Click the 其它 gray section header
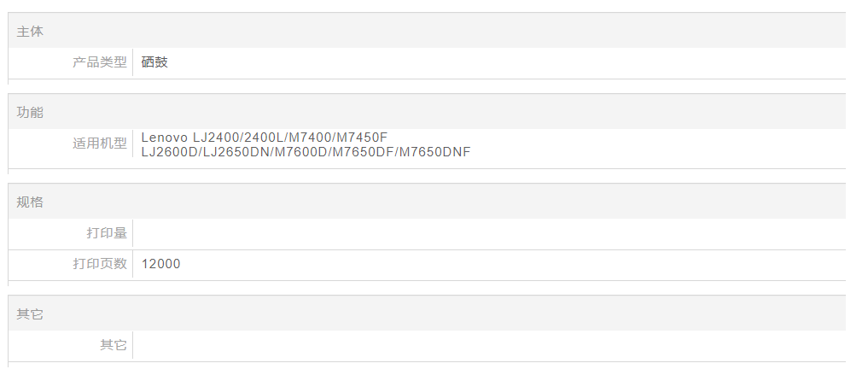 click(x=30, y=314)
